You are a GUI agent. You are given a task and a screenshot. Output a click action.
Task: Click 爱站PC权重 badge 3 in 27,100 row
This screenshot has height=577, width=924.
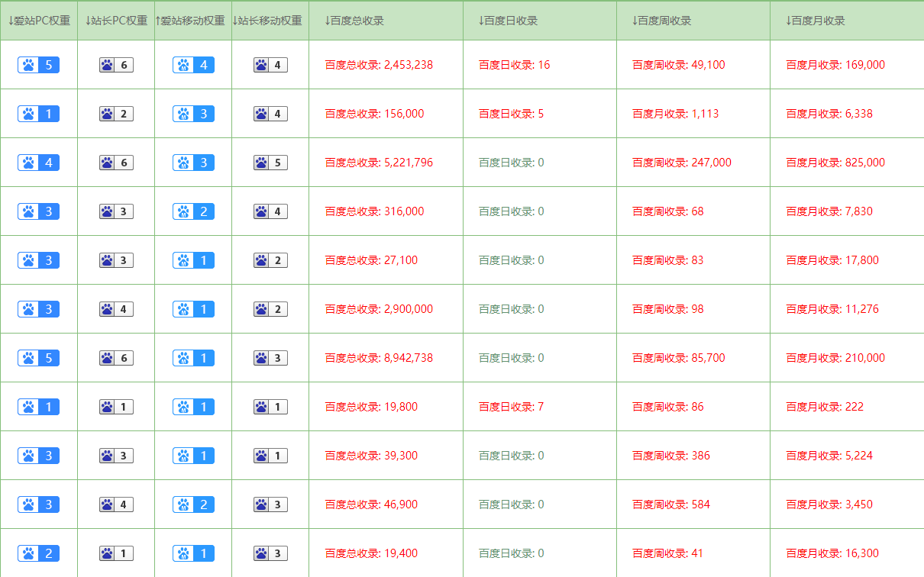[39, 260]
